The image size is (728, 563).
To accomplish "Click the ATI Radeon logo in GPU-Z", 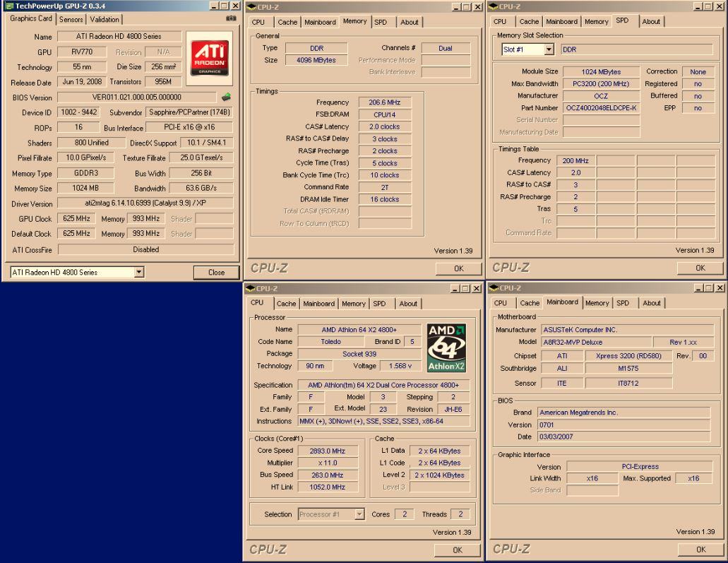I will [210, 58].
